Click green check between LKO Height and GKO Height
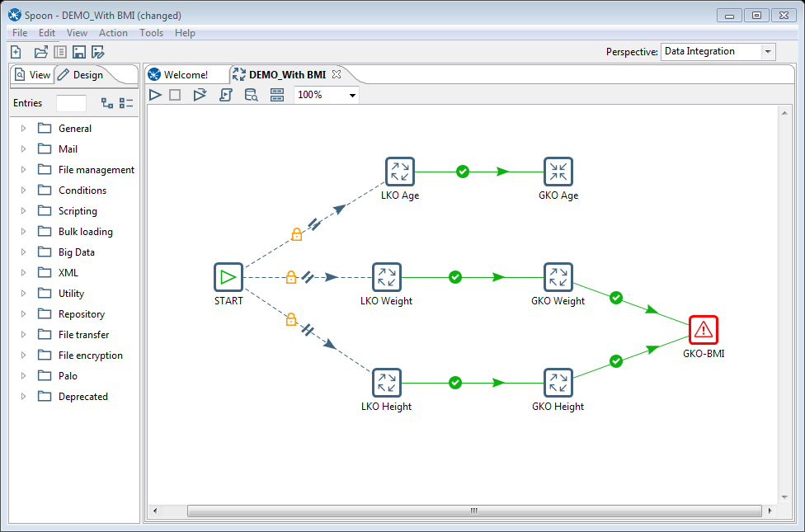The image size is (805, 532). click(x=455, y=383)
